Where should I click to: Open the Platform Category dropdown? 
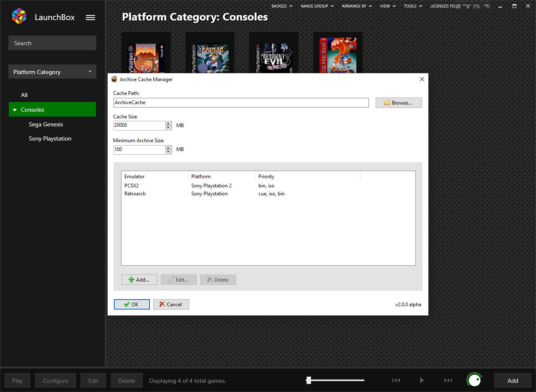tap(52, 72)
